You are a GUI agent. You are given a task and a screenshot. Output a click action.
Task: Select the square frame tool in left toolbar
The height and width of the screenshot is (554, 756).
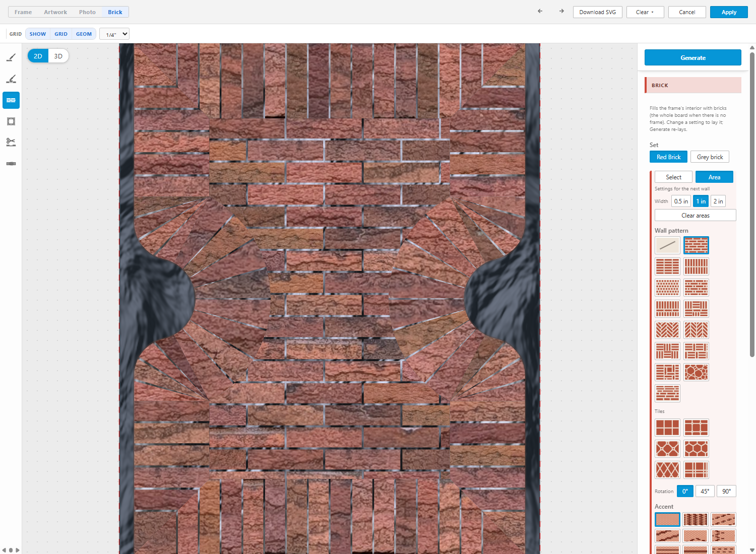tap(11, 121)
